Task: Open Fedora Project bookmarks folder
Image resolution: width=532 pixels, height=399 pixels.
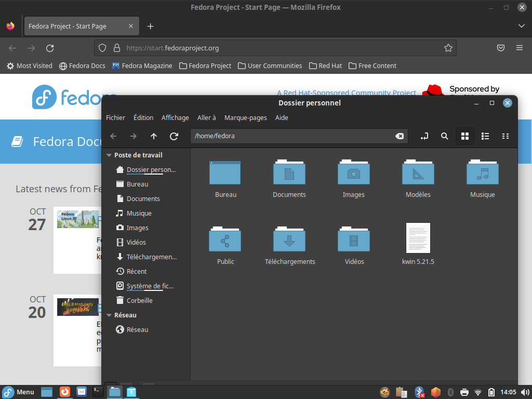Action: pyautogui.click(x=205, y=66)
